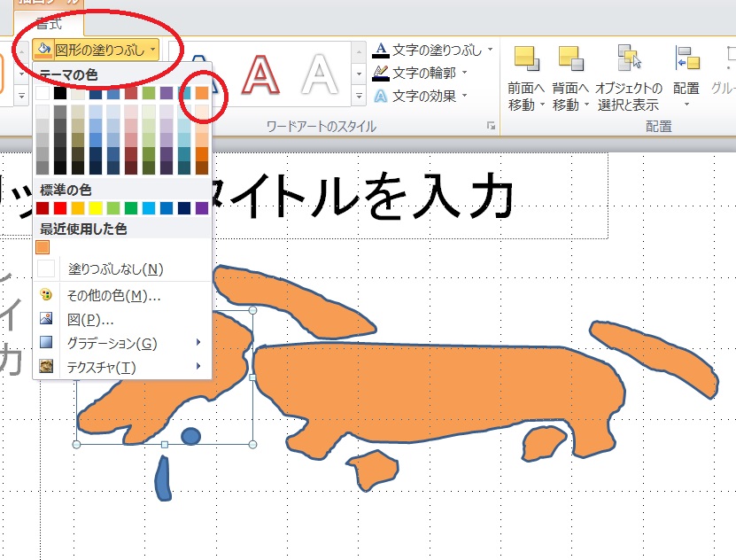736x560 pixels.
Task: Open 背面へ移動 dropdown arrow
Action: [586, 105]
